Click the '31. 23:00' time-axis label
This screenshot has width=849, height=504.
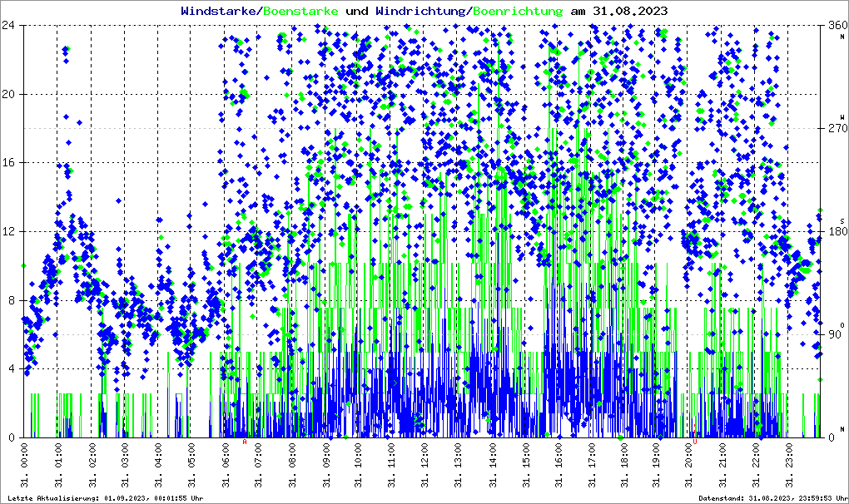click(791, 465)
